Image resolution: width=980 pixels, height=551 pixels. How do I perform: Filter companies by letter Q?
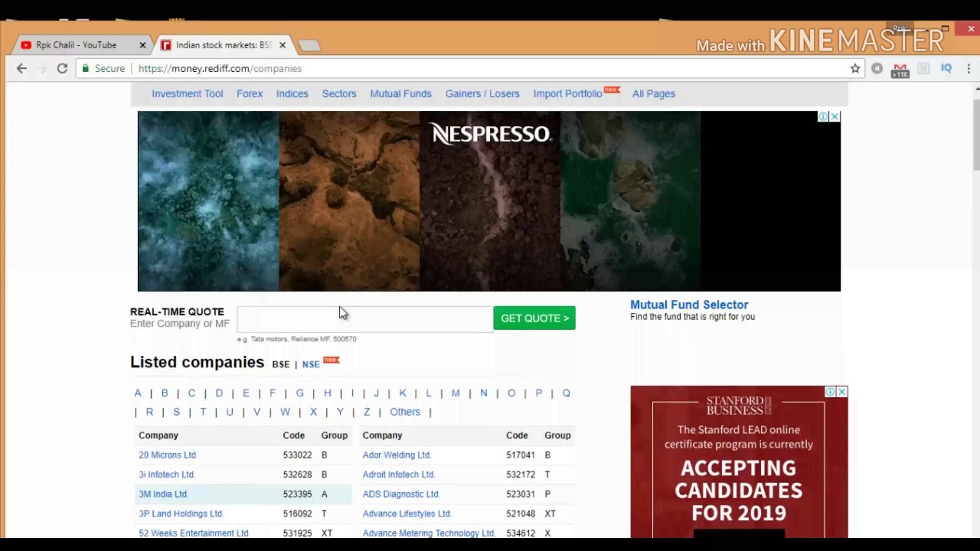(x=567, y=393)
